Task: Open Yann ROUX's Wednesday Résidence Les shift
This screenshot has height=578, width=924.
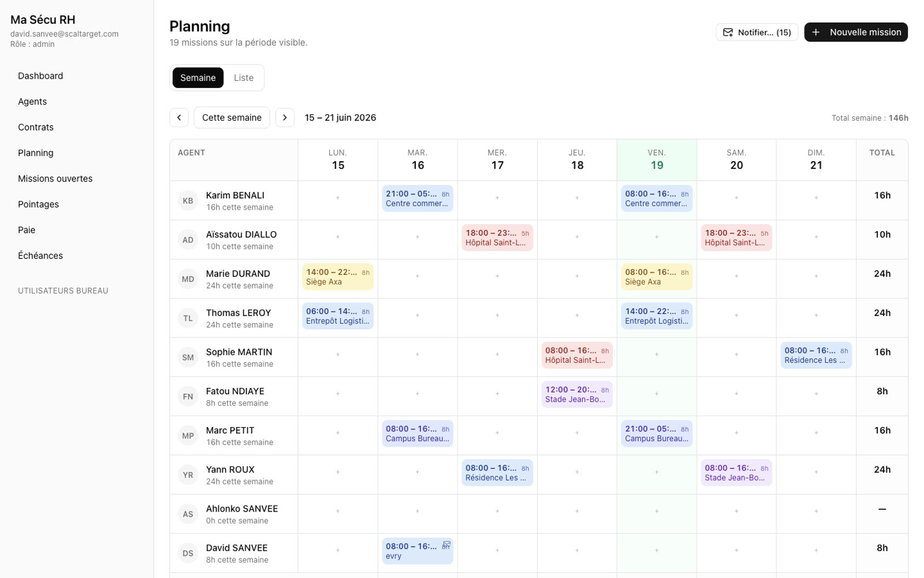Action: coord(497,472)
